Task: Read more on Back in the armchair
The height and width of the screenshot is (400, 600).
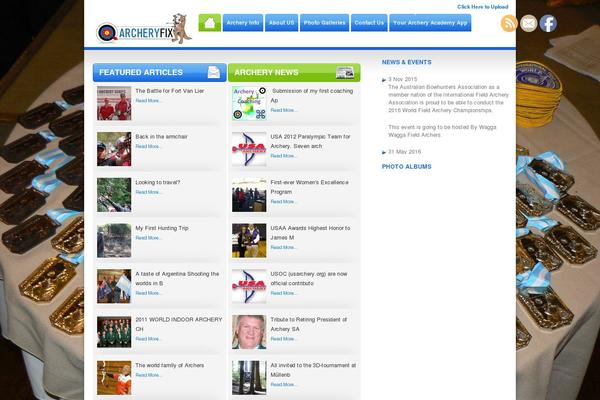Action: click(148, 147)
